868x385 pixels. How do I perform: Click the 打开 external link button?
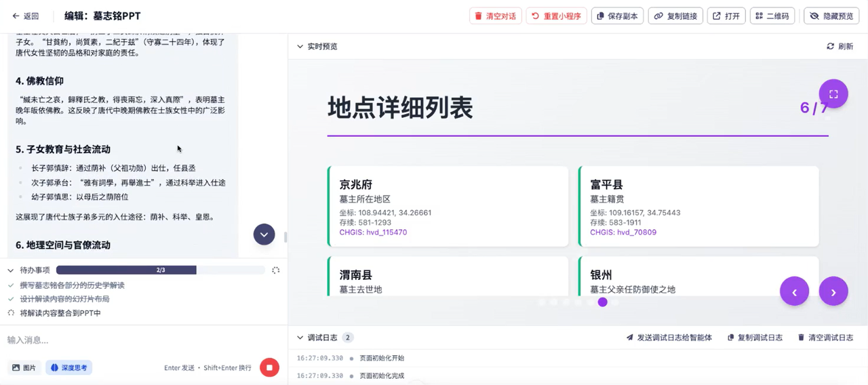726,16
